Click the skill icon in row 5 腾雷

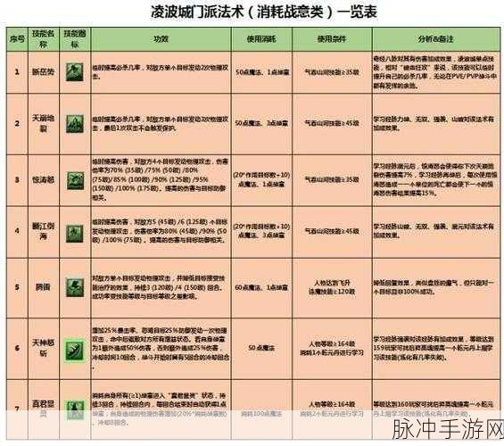coord(75,287)
